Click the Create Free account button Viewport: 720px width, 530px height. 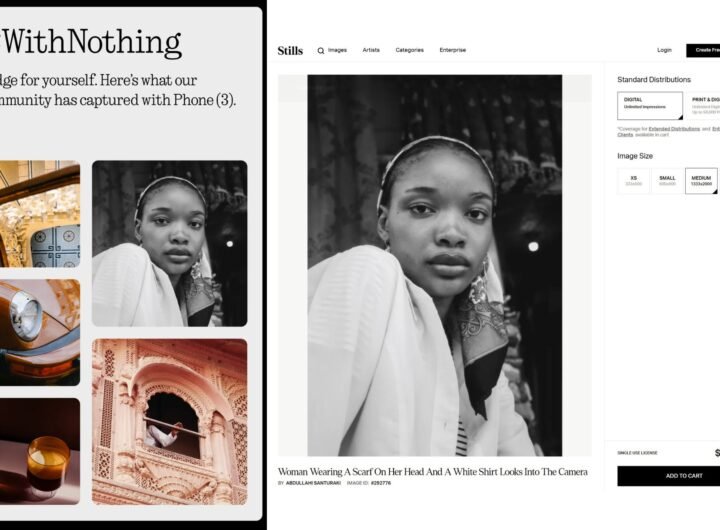703,50
